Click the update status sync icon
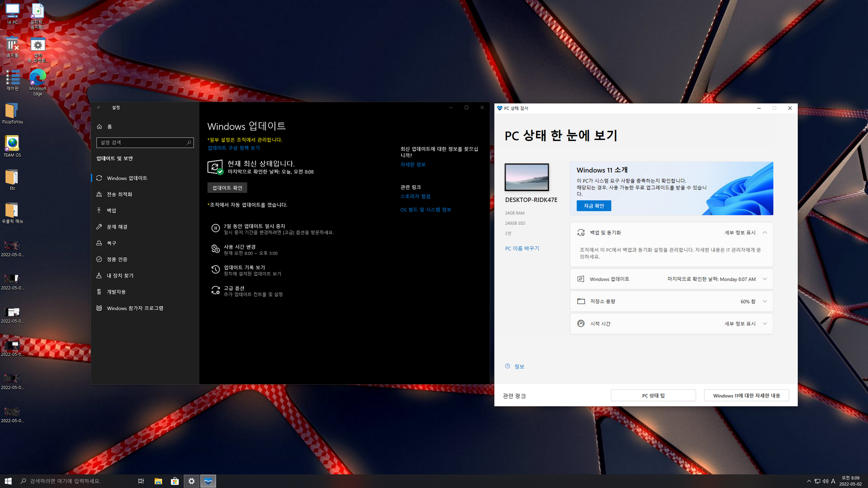 215,167
